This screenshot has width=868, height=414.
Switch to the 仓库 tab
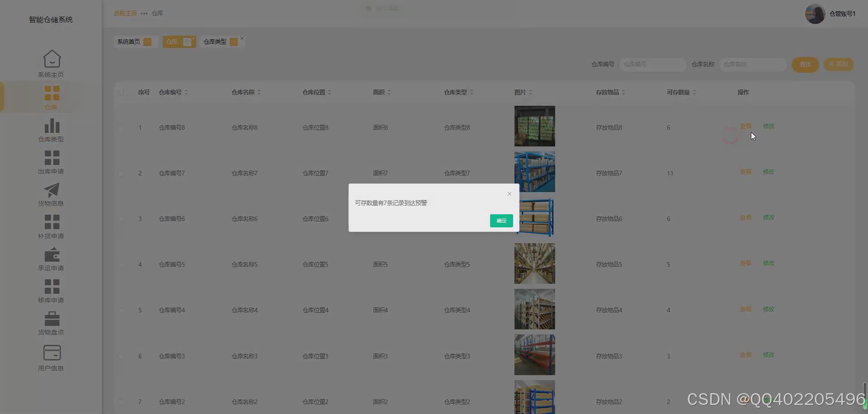pyautogui.click(x=179, y=42)
